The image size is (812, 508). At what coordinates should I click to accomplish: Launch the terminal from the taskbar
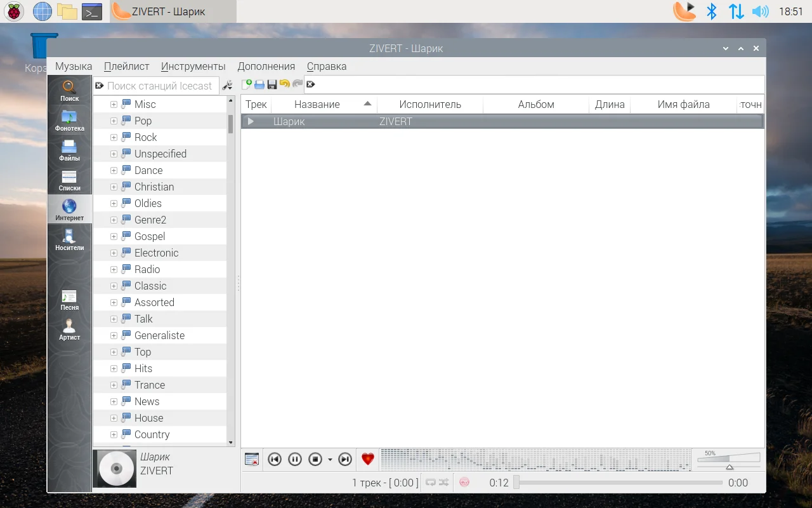click(x=93, y=11)
